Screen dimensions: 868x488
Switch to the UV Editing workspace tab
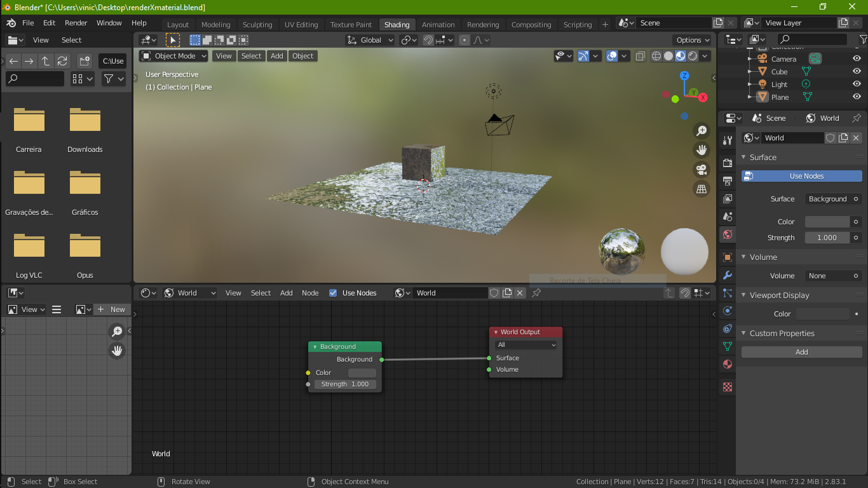coord(301,25)
